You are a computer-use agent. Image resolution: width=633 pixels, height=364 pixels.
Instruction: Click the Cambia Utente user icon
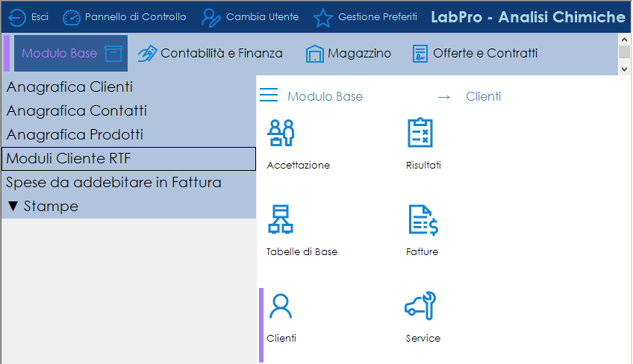pyautogui.click(x=211, y=18)
